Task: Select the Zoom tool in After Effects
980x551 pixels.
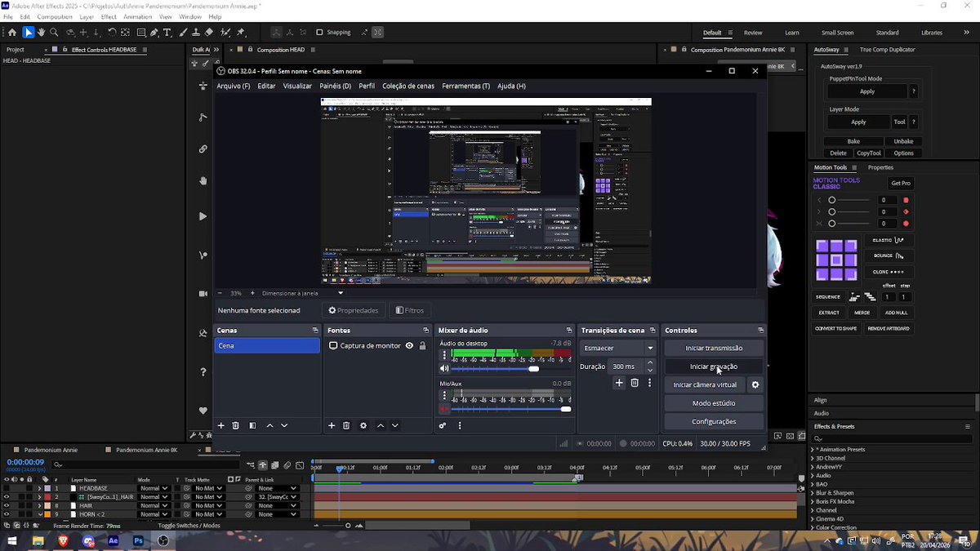Action: coord(54,33)
